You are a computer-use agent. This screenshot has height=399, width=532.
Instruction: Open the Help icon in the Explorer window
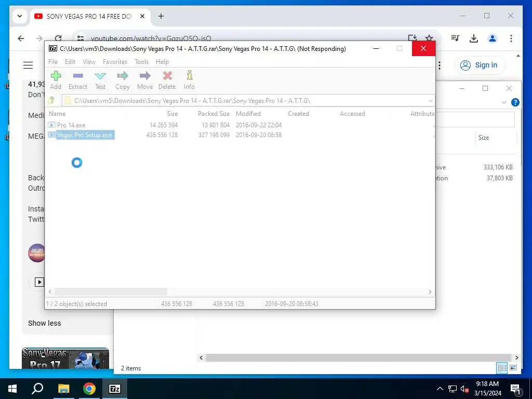515,102
